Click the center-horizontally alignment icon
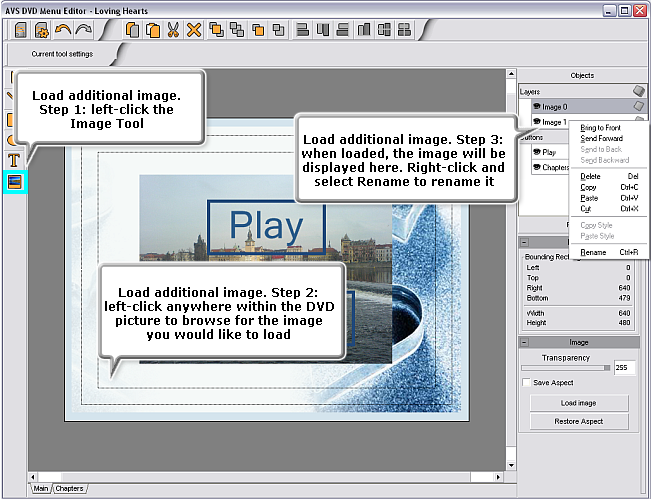The image size is (651, 499). tap(384, 30)
